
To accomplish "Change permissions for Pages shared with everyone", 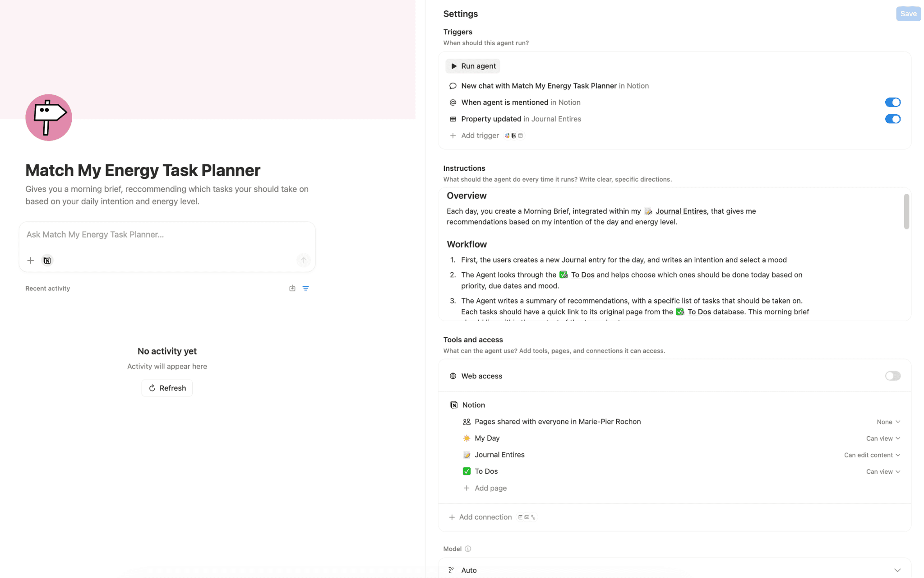I will (888, 421).
